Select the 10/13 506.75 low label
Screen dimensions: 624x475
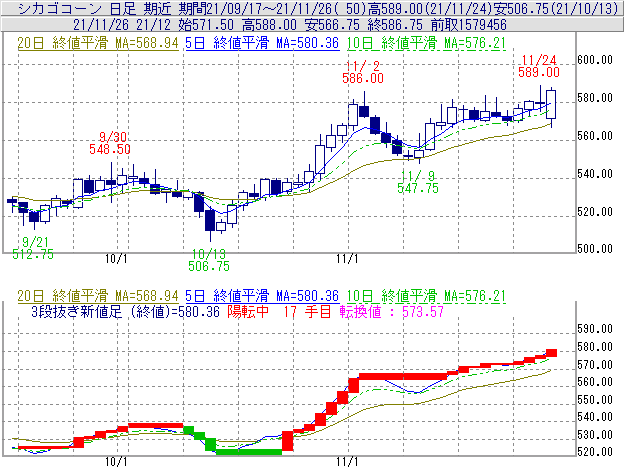pyautogui.click(x=209, y=260)
